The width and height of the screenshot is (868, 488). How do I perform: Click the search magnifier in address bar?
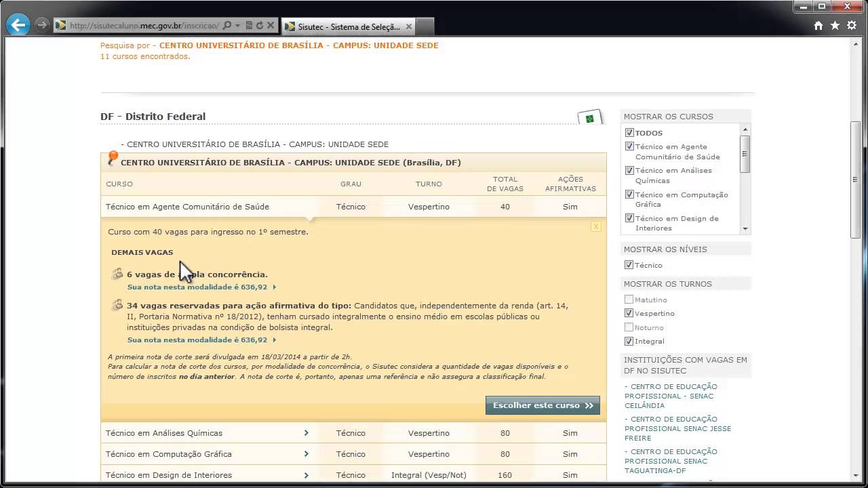pyautogui.click(x=227, y=26)
